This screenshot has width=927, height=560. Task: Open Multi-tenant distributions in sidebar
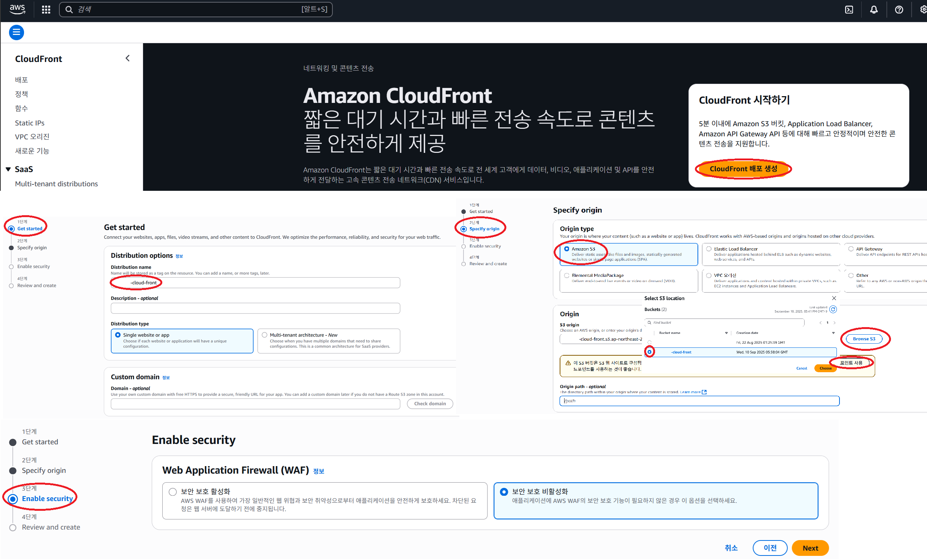click(56, 184)
